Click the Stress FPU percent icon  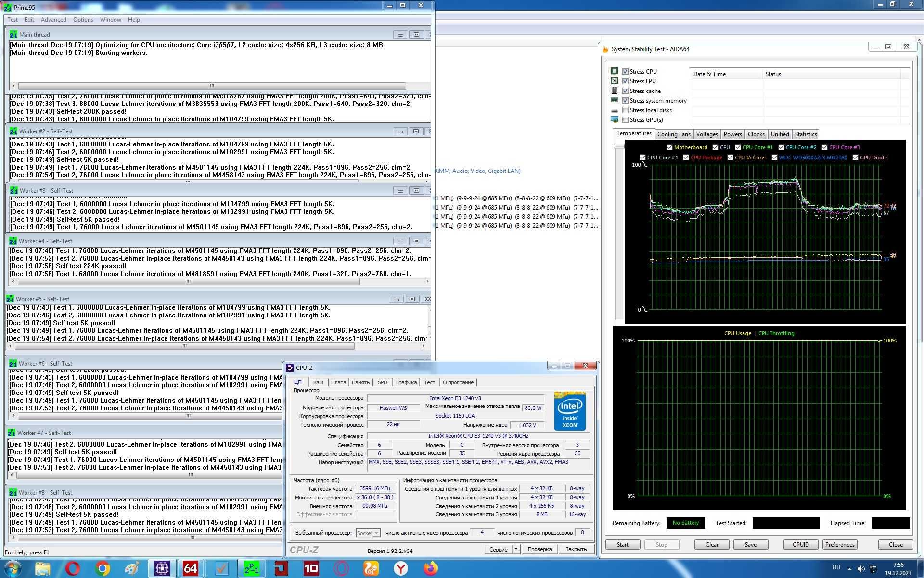click(615, 81)
